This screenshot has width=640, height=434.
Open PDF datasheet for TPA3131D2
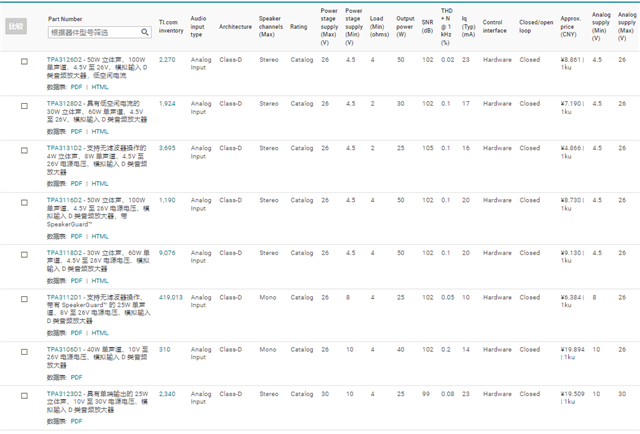76,184
